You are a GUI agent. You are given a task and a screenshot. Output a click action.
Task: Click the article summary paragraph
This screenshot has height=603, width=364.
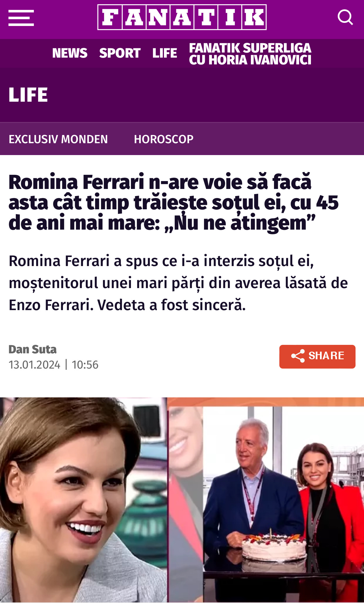tap(178, 283)
